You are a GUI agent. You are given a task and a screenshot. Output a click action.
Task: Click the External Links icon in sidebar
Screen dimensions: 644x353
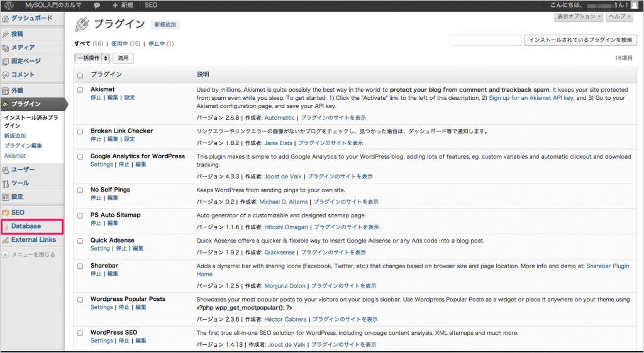pyautogui.click(x=5, y=240)
